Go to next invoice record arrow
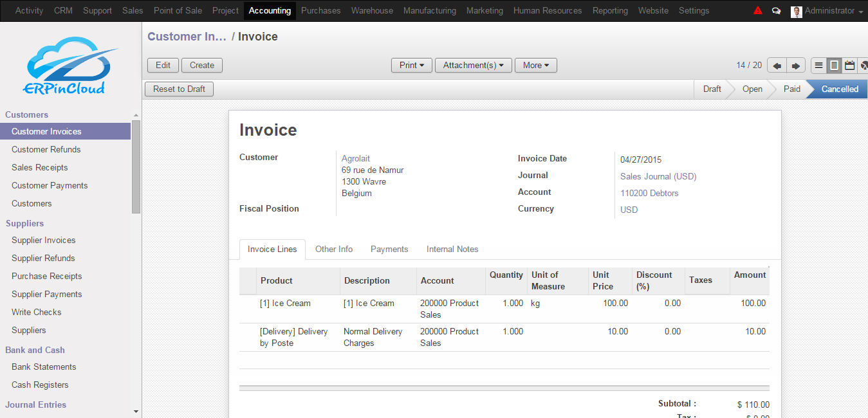This screenshot has height=418, width=868. (796, 66)
